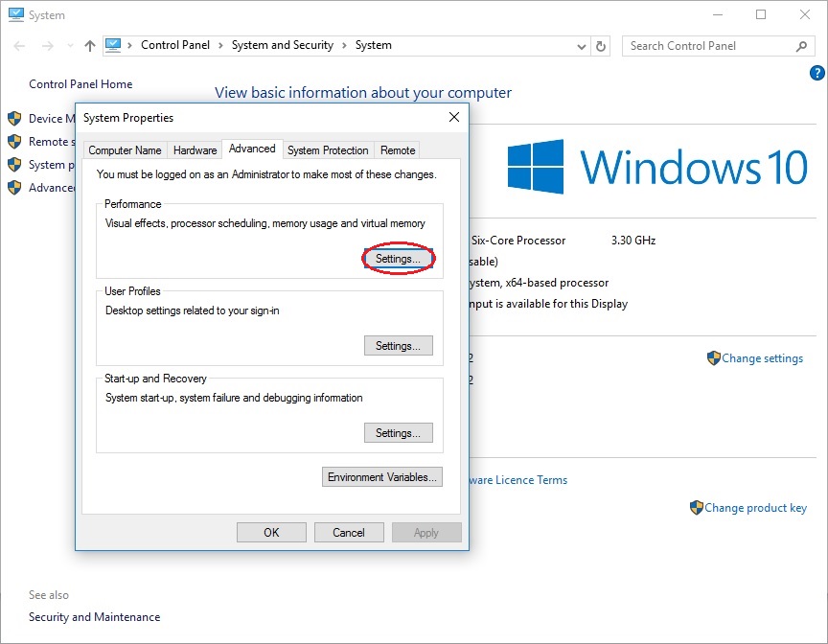The image size is (828, 644).
Task: Click System breadcrumb in address bar
Action: coord(374,45)
